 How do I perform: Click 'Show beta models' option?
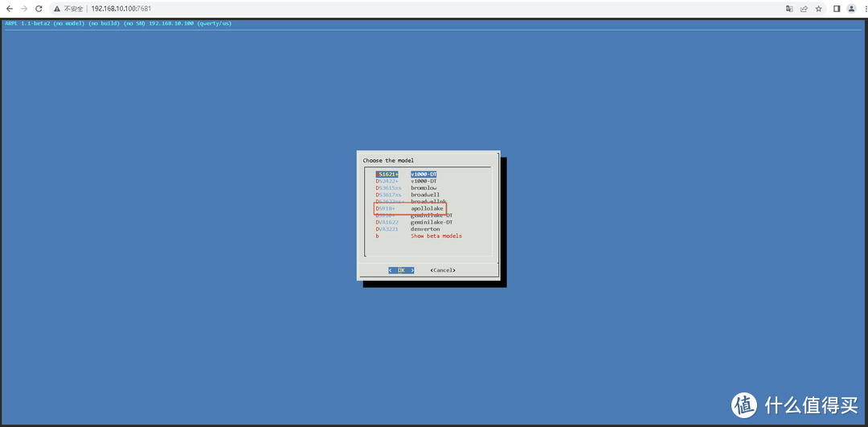click(436, 236)
